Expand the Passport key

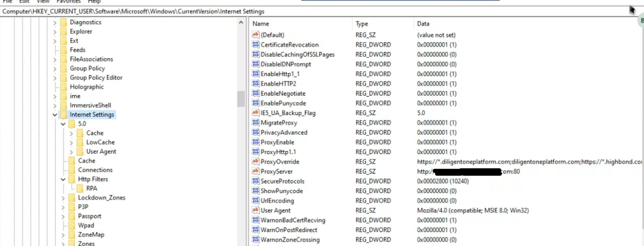click(63, 217)
